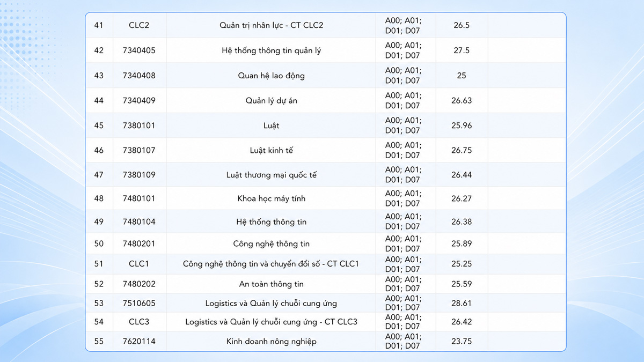Screen dimensions: 644x362
Task: Click the code "7340408"
Action: [139, 76]
